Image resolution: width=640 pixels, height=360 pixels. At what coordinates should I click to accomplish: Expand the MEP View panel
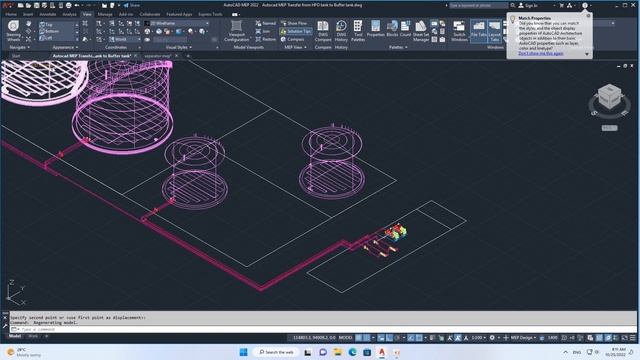coord(295,47)
